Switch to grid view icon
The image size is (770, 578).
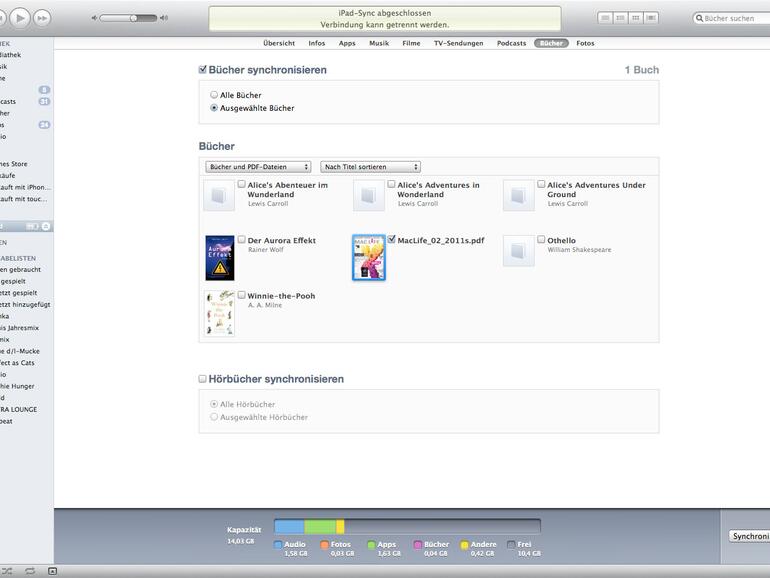pyautogui.click(x=635, y=18)
